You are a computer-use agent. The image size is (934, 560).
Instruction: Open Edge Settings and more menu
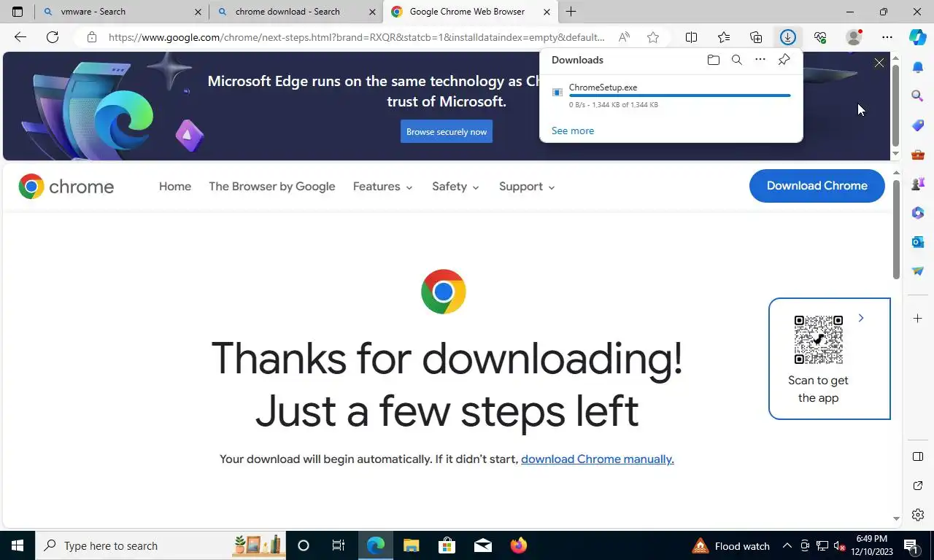[x=887, y=37]
